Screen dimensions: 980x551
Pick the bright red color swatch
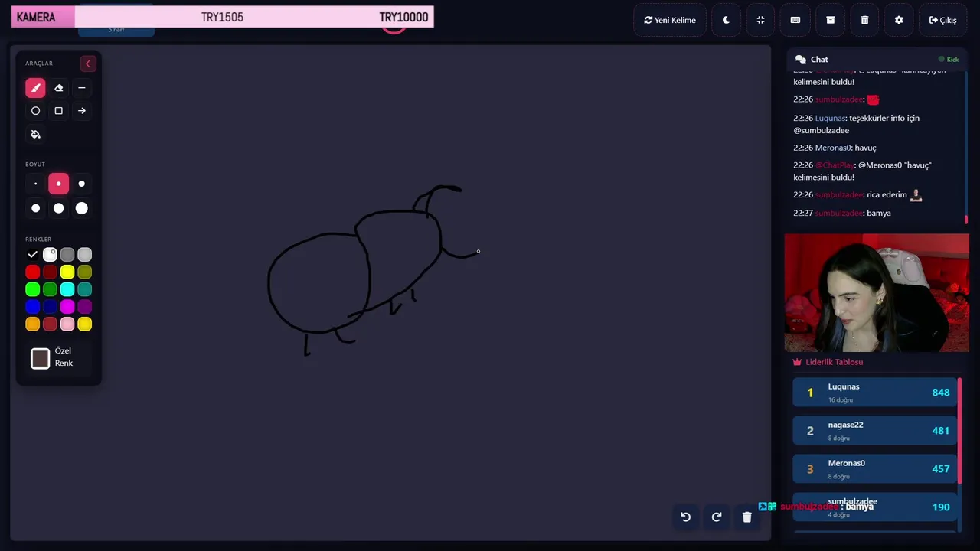(x=32, y=272)
